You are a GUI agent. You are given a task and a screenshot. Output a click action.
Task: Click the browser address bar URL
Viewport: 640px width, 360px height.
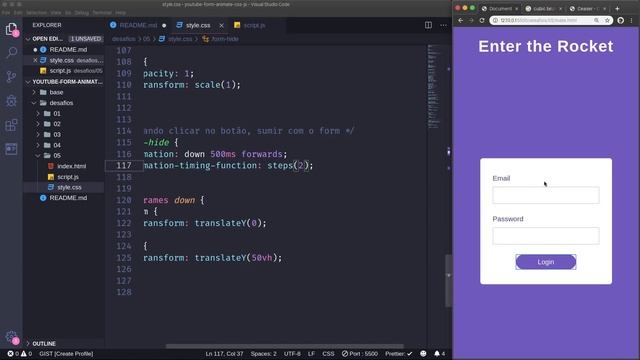point(539,20)
